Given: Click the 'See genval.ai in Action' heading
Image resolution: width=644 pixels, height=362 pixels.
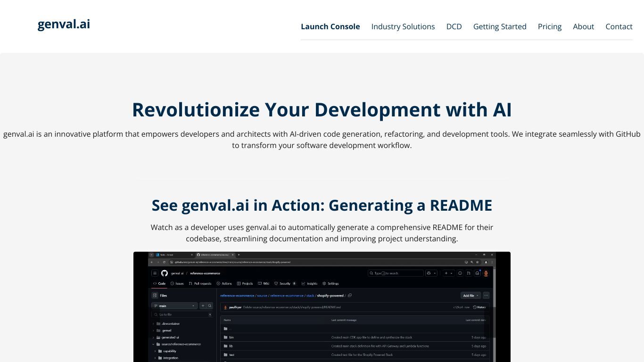Looking at the screenshot, I should tap(322, 206).
